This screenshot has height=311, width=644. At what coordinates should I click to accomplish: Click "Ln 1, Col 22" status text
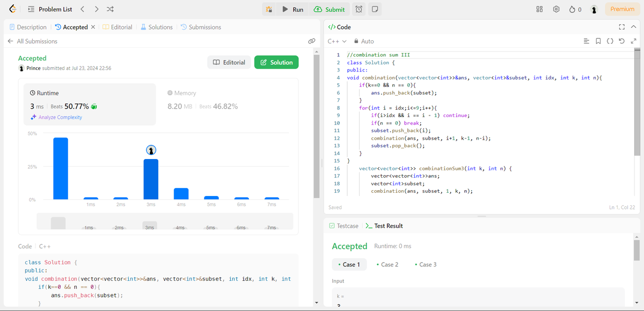tap(622, 207)
